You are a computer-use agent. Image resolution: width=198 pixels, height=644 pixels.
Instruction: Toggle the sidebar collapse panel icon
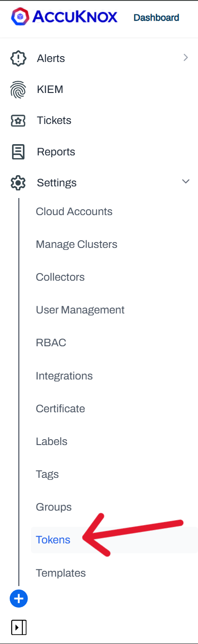click(18, 627)
